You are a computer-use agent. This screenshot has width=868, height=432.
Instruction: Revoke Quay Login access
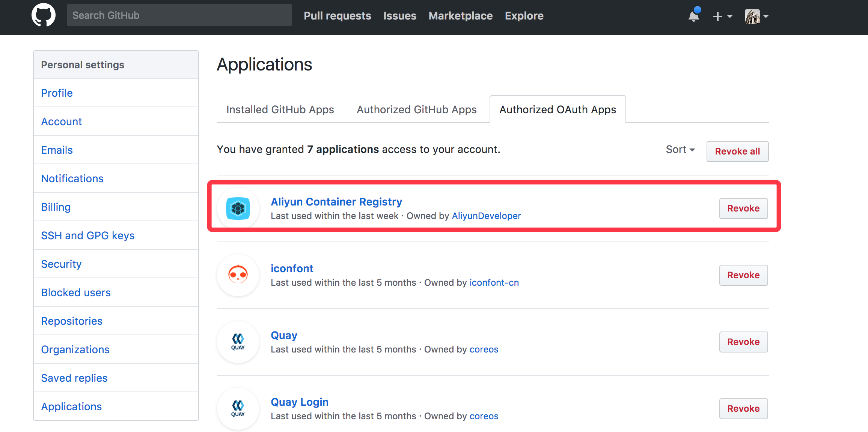[744, 409]
